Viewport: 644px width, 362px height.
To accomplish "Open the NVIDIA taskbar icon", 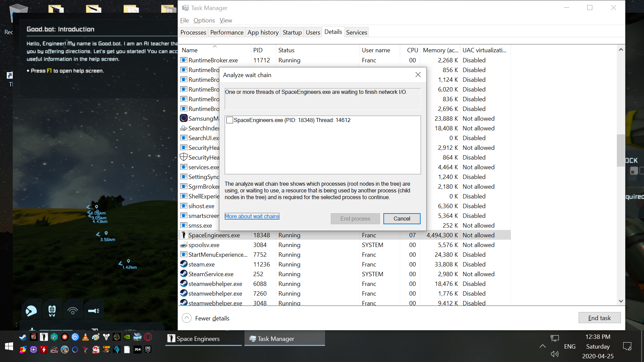I will coord(127,337).
